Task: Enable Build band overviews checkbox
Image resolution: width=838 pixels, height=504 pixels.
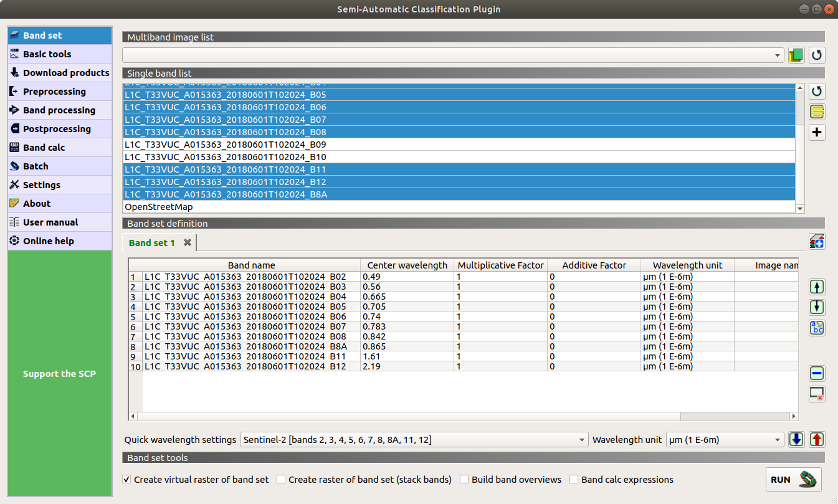Action: pyautogui.click(x=464, y=480)
